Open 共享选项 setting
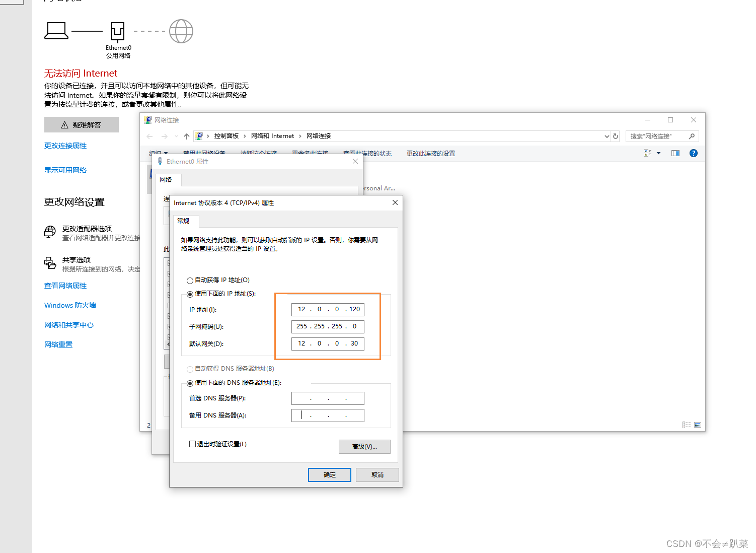756x553 pixels. click(x=77, y=260)
